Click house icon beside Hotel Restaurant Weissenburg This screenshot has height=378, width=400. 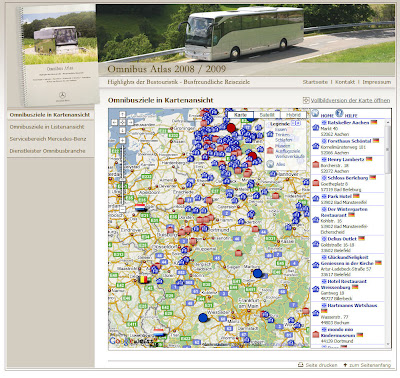tap(316, 289)
